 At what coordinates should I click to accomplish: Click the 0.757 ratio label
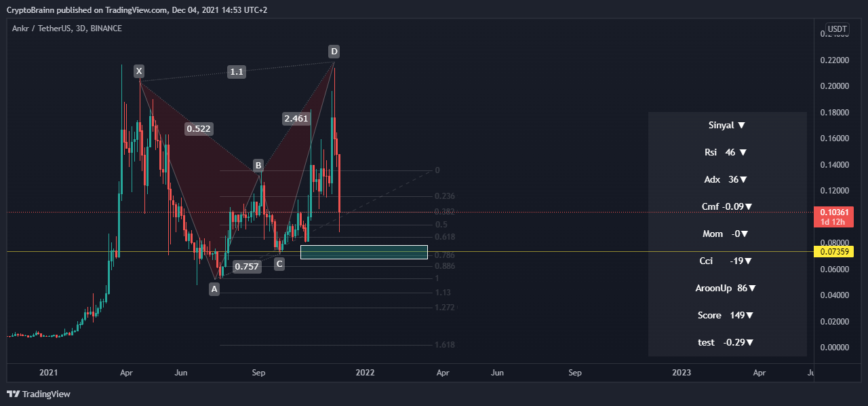[x=246, y=267]
